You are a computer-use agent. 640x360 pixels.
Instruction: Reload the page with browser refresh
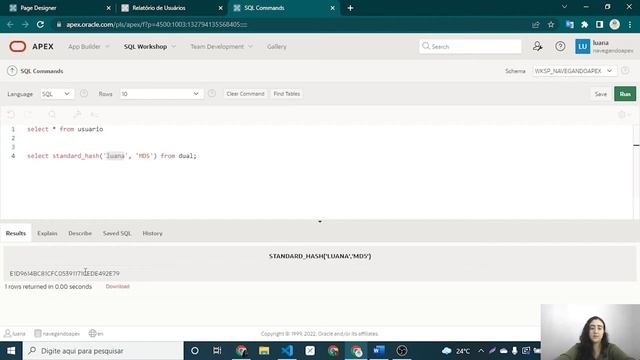click(40, 24)
